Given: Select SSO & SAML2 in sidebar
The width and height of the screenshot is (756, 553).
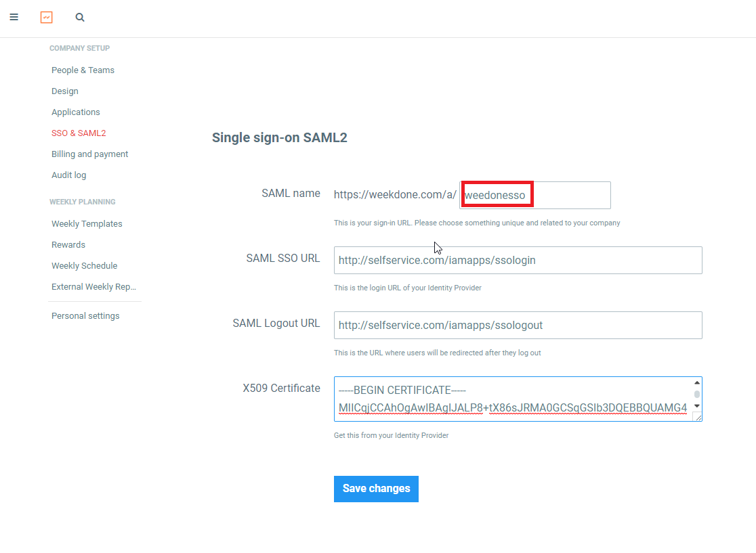Looking at the screenshot, I should (79, 133).
